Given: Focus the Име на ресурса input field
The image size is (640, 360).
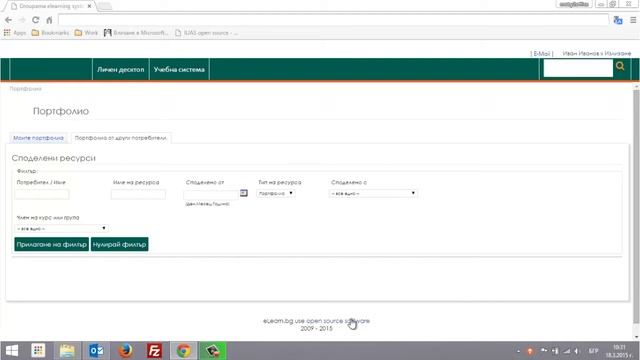Looking at the screenshot, I should (x=138, y=194).
